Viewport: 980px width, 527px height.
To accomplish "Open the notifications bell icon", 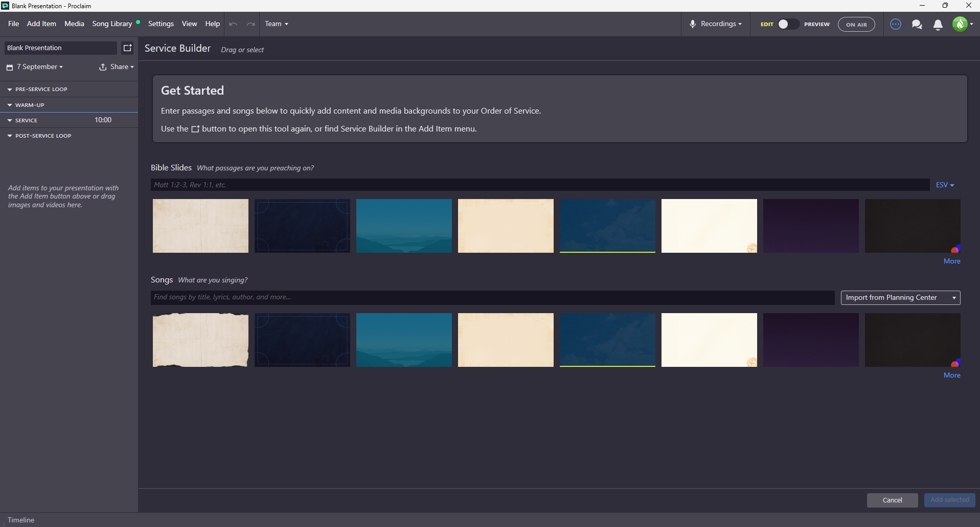I will tap(938, 25).
